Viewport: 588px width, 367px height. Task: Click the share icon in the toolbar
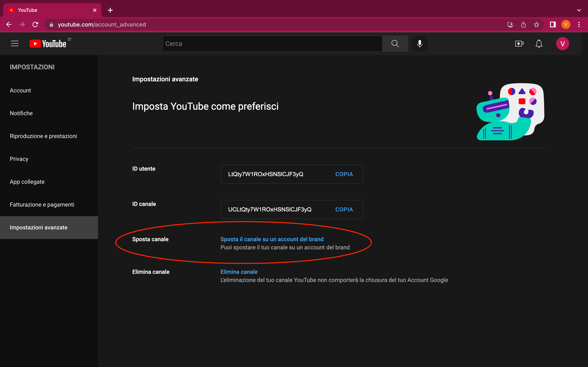(x=523, y=24)
